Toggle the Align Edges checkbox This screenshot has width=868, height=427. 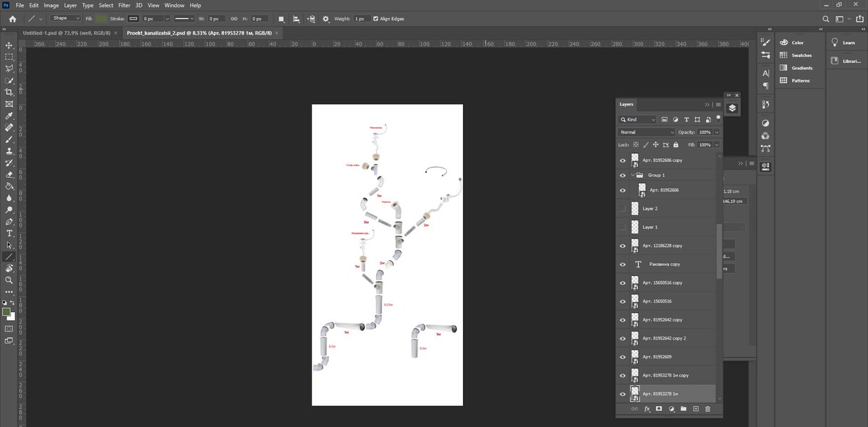(375, 19)
